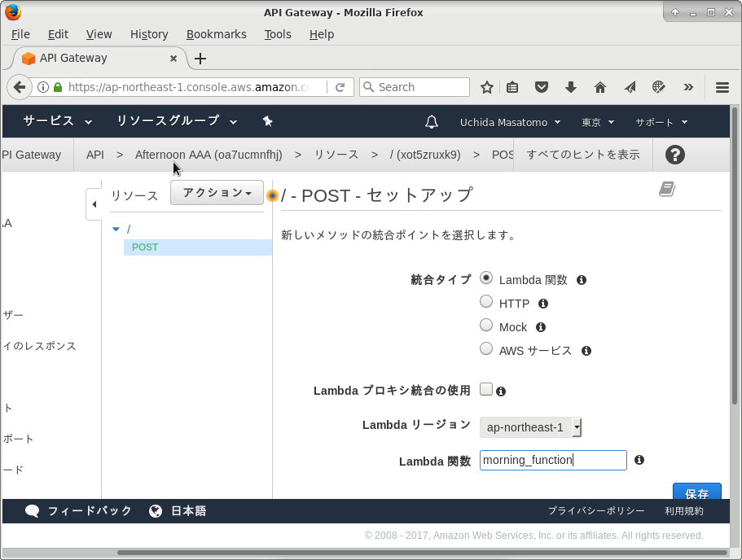Click the paper plane send icon
Image resolution: width=742 pixels, height=560 pixels.
point(630,87)
